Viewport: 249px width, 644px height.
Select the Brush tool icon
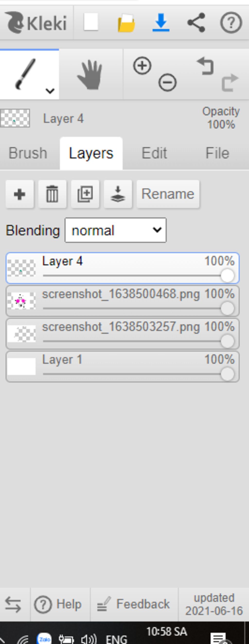pyautogui.click(x=26, y=74)
